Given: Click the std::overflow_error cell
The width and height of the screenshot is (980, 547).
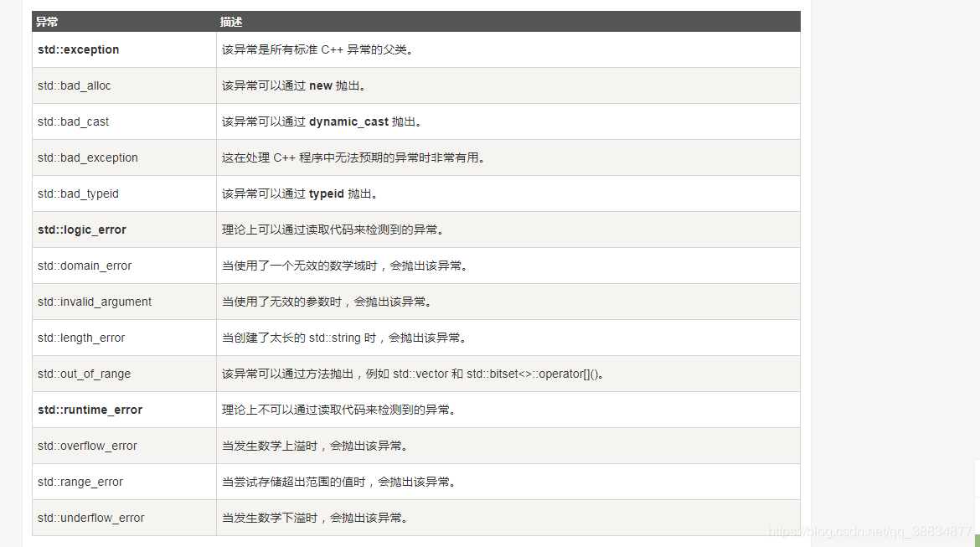Looking at the screenshot, I should pyautogui.click(x=87, y=446).
